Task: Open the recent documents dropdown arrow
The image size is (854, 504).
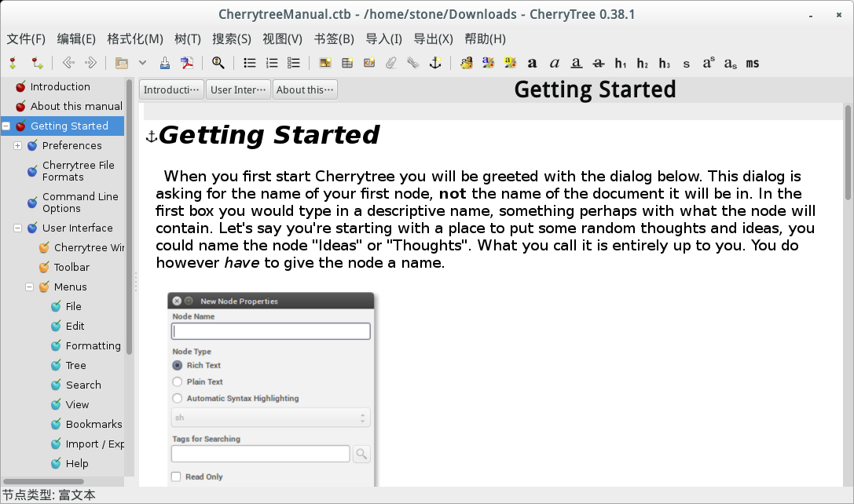Action: click(143, 63)
